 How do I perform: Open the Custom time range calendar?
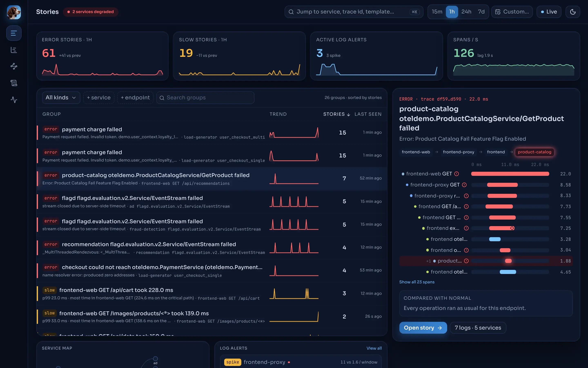(x=512, y=12)
